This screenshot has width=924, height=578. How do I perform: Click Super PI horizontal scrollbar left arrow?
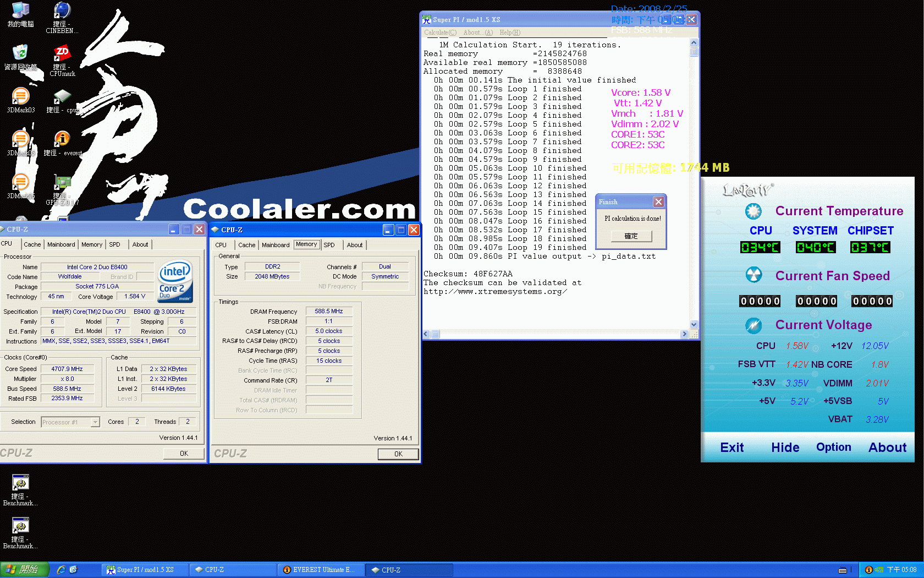[x=426, y=334]
